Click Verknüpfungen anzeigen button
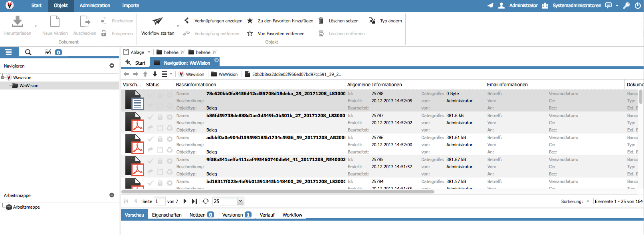The image size is (644, 235). point(218,21)
